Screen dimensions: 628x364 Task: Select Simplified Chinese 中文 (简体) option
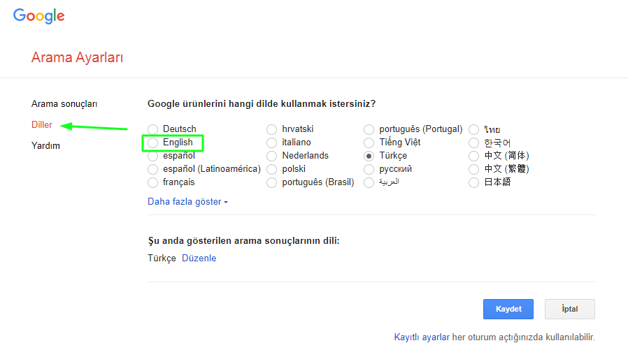[474, 156]
